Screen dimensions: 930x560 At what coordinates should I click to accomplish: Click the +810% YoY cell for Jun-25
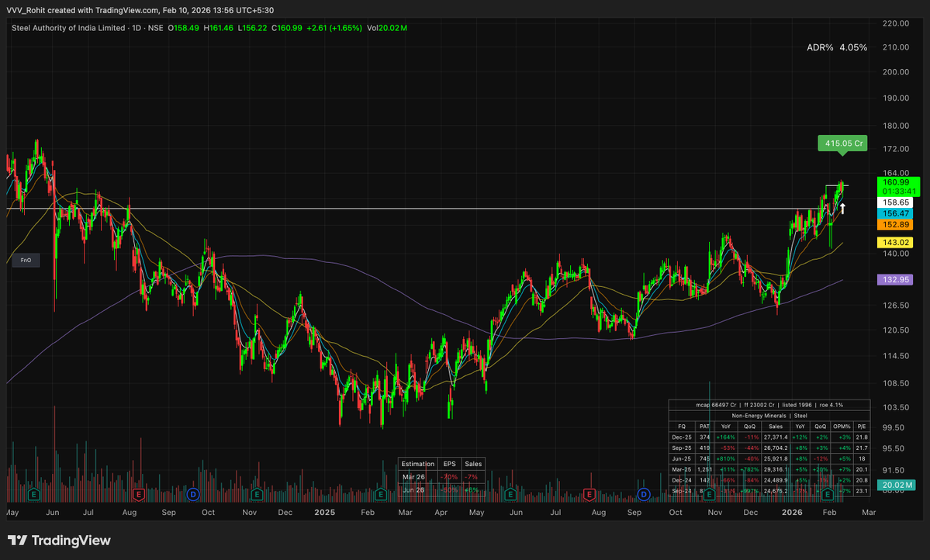pos(725,458)
